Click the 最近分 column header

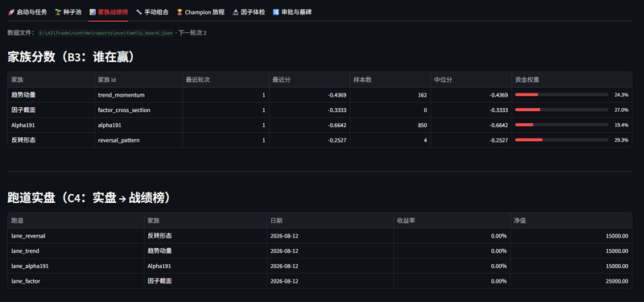click(x=309, y=80)
